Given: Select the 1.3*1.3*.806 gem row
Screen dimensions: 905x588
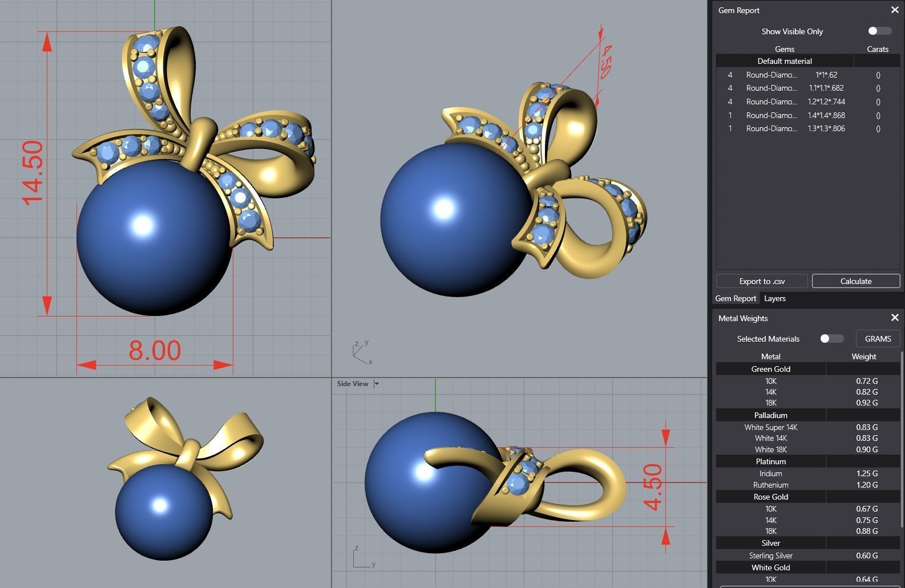Looking at the screenshot, I should [808, 128].
